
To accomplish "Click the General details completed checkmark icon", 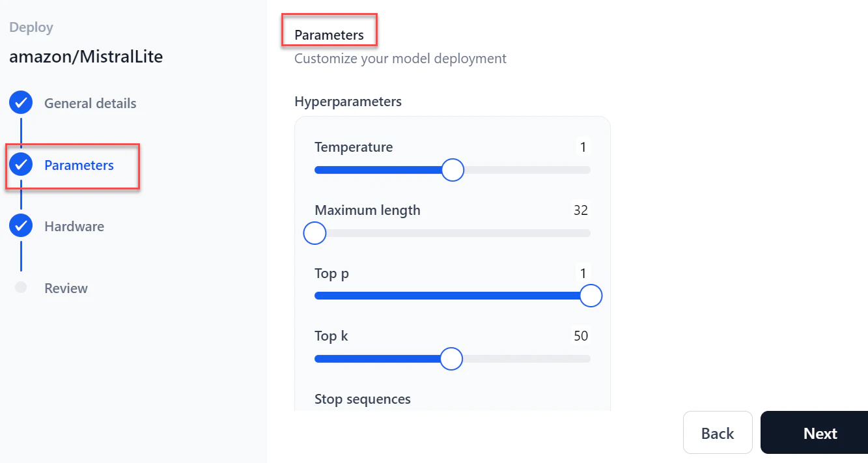I will point(20,102).
